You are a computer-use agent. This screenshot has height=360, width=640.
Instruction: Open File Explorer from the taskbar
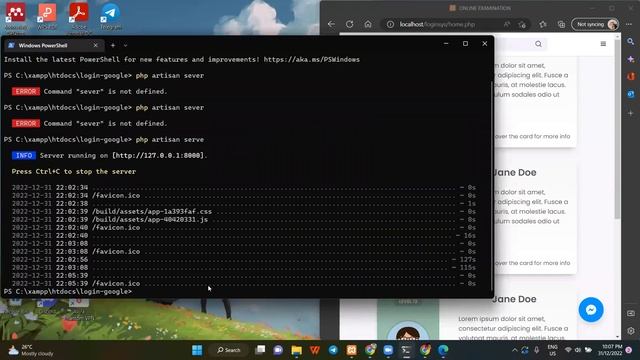click(297, 350)
